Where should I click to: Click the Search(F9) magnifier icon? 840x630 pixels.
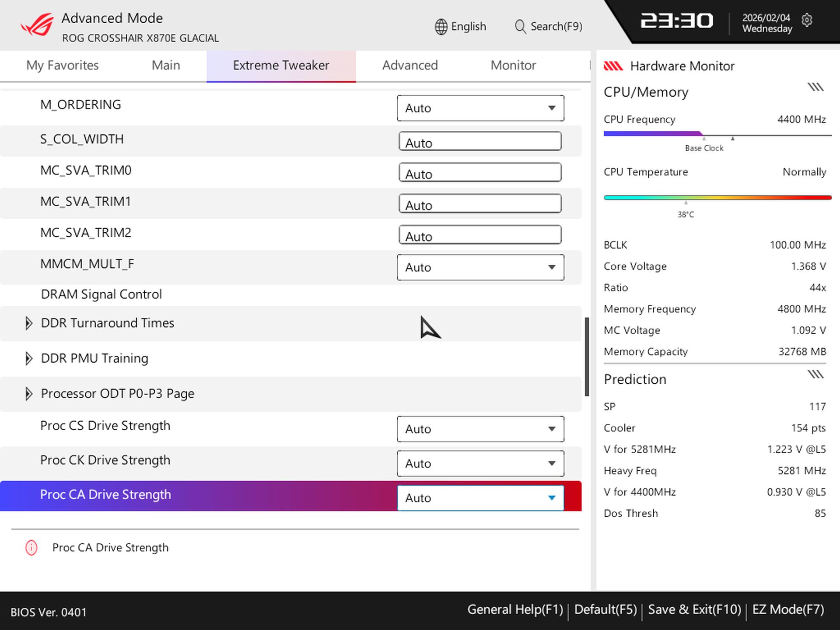point(520,27)
